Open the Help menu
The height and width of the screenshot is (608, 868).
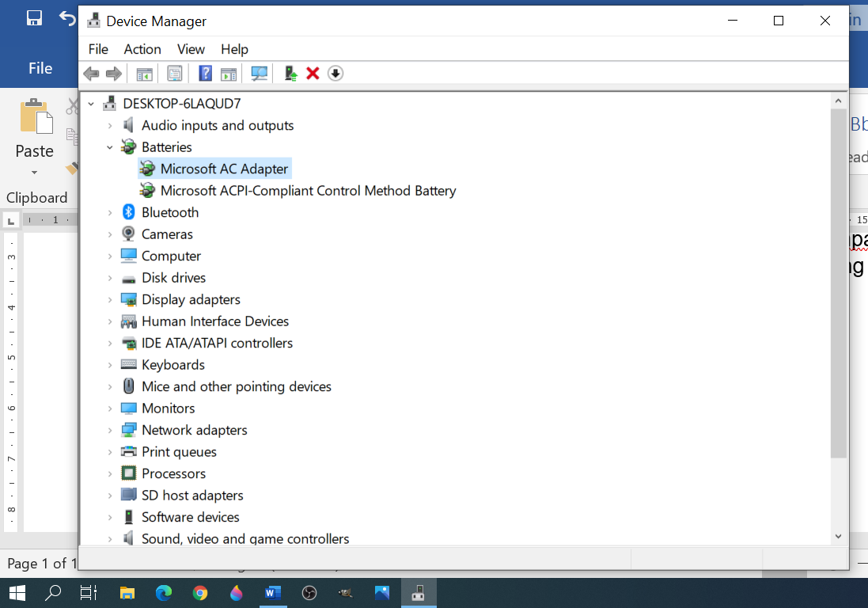click(x=234, y=49)
